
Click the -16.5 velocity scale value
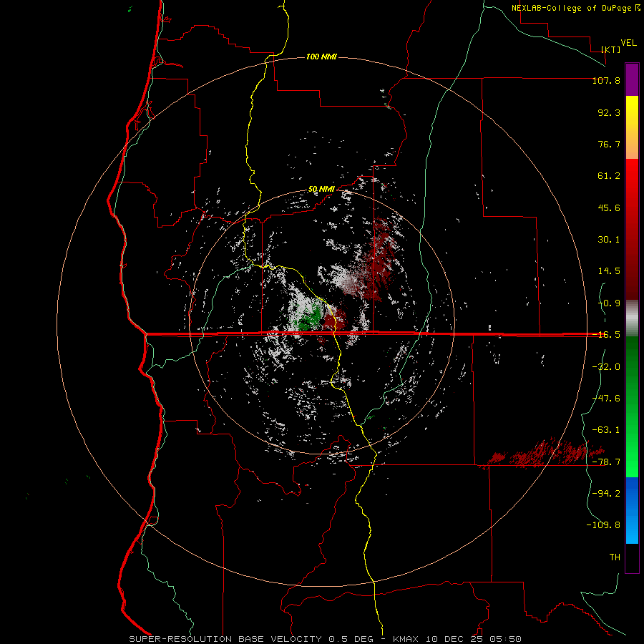pos(606,335)
